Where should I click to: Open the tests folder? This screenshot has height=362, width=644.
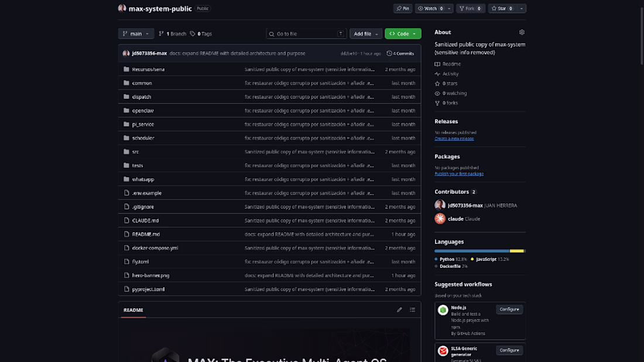[x=138, y=166]
